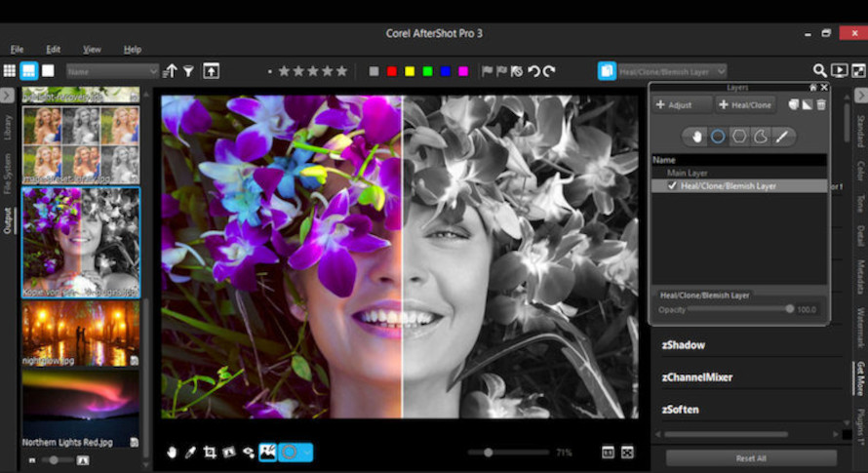
Task: Switch to the Library side tab
Action: point(8,128)
